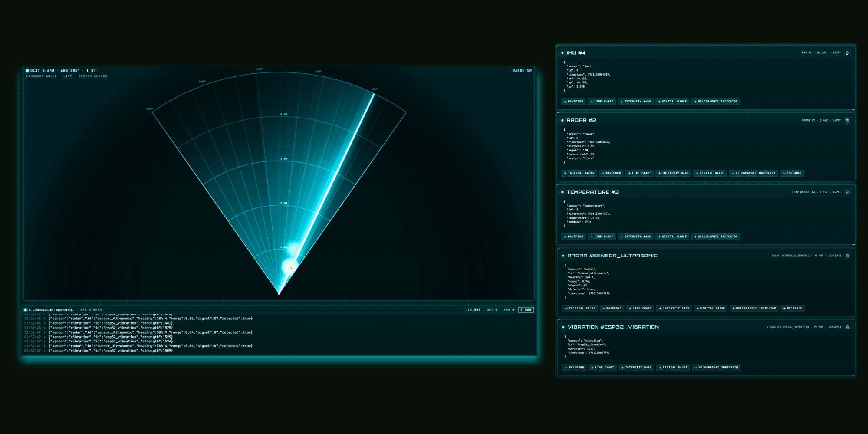Add Holographic Indicator for IMU #4
868x434 pixels.
pos(716,102)
